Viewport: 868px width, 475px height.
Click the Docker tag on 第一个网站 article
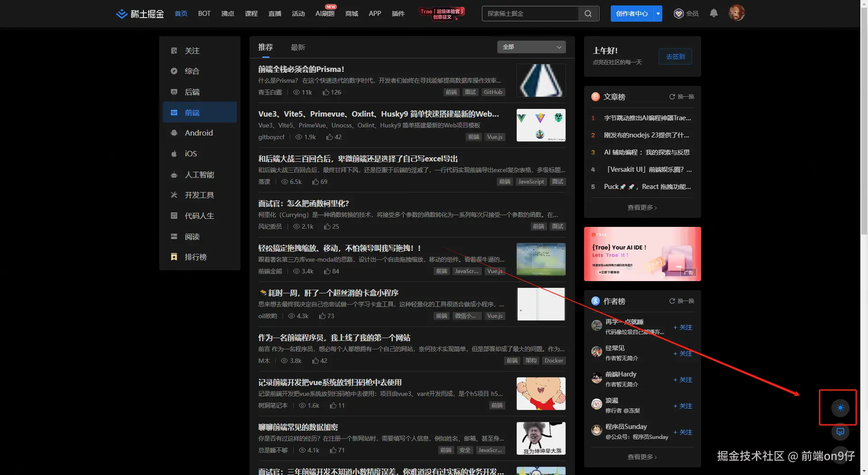click(554, 361)
